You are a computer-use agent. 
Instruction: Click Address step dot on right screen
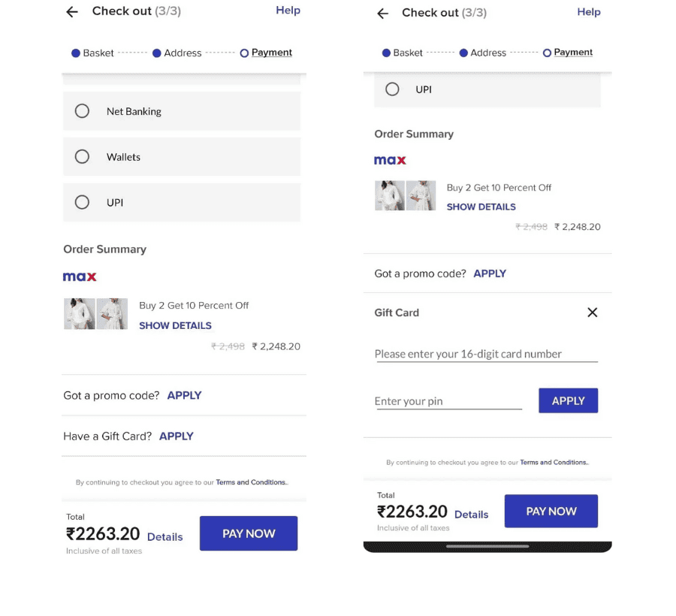[x=463, y=53]
